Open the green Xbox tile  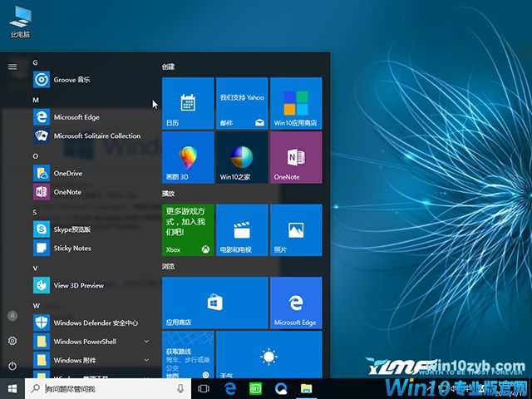[188, 229]
